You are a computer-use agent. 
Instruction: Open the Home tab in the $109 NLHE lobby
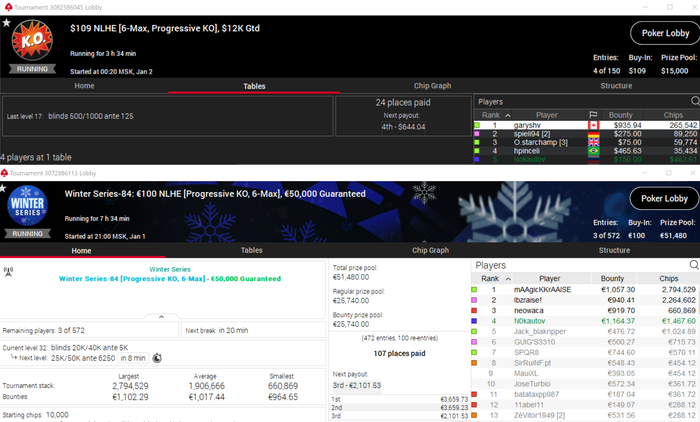point(84,86)
